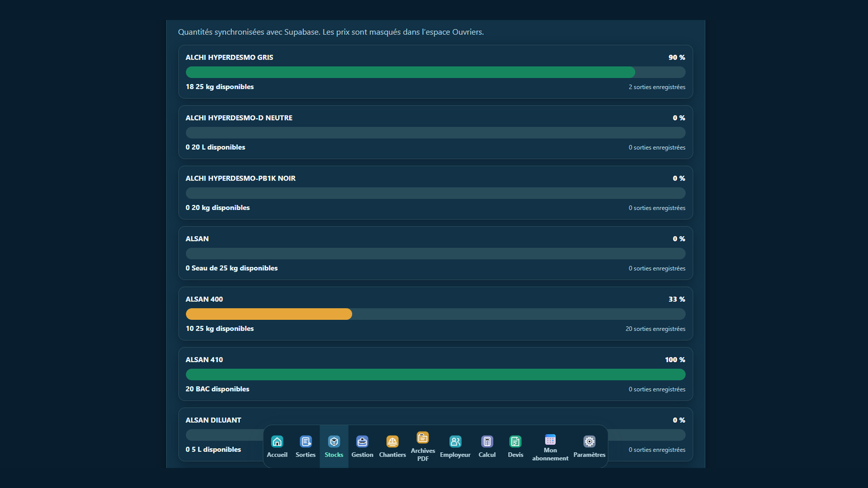The image size is (868, 488).
Task: Click the Supabase synchronisation notice text
Action: point(331,32)
